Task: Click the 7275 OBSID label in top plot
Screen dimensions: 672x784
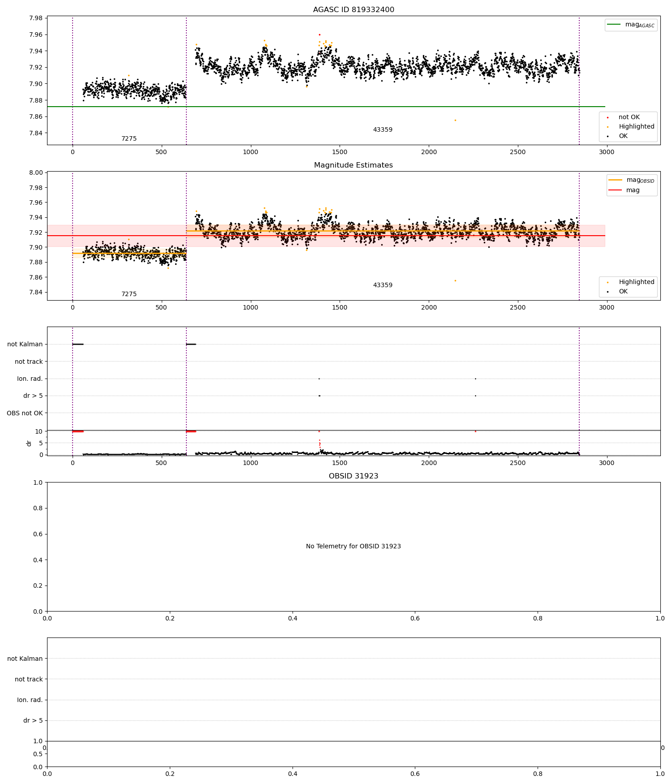Action: pyautogui.click(x=129, y=139)
